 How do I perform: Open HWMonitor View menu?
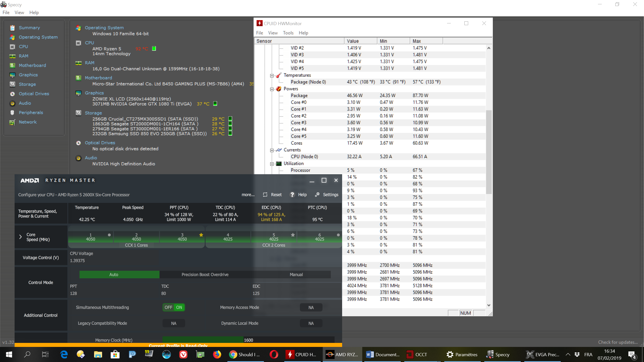pos(273,33)
